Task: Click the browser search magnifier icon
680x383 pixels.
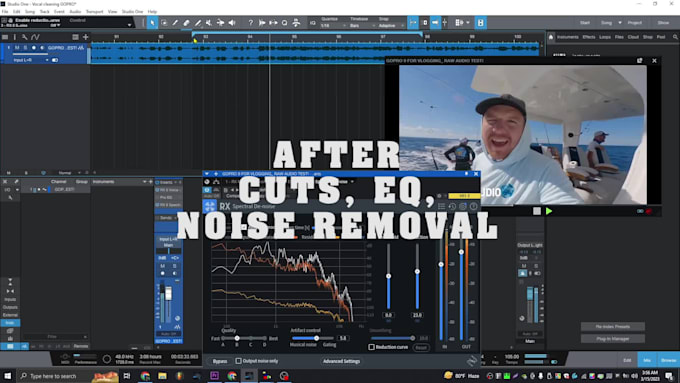Action: pyautogui.click(x=675, y=37)
